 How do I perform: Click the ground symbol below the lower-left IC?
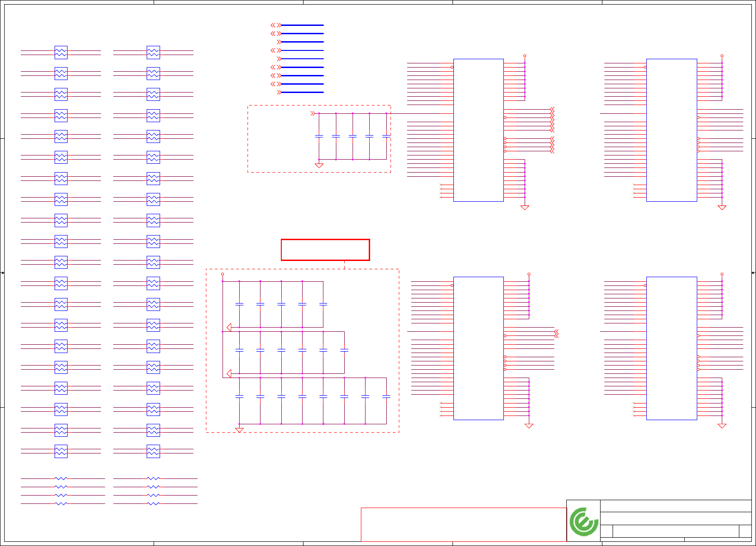[529, 426]
